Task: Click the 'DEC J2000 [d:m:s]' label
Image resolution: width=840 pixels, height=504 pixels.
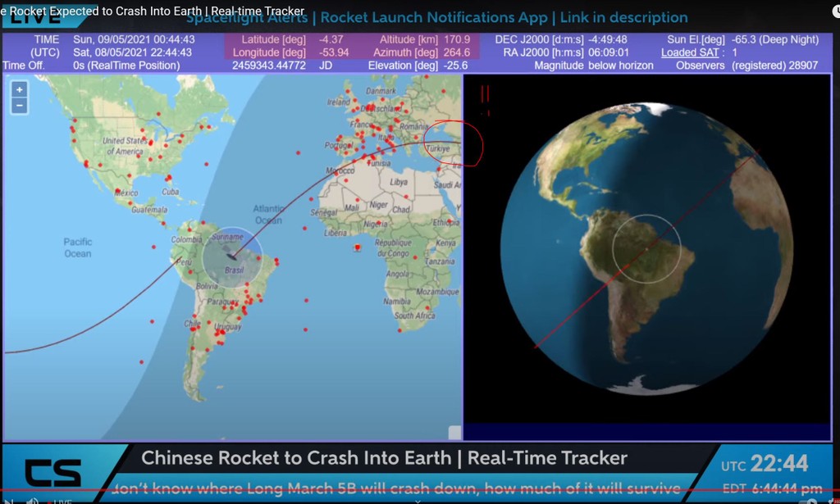Action: click(x=540, y=39)
